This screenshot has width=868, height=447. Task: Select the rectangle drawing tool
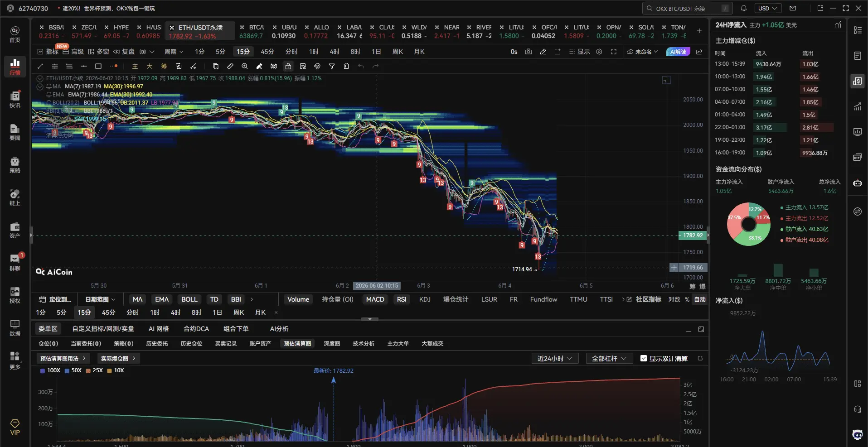[x=98, y=66]
